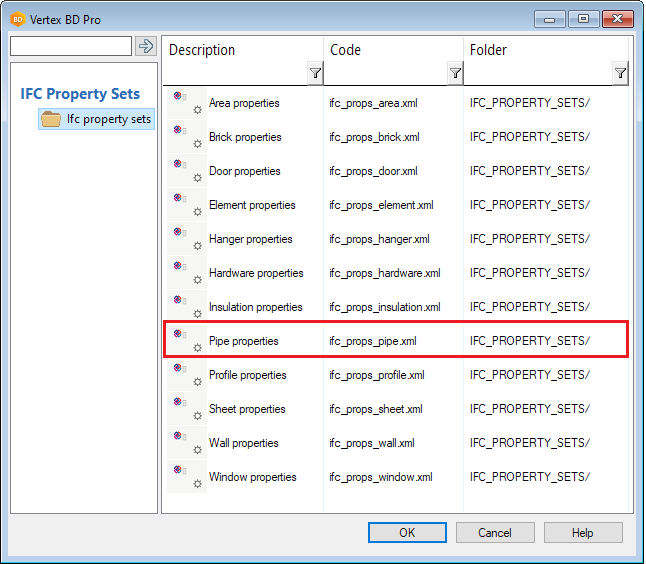Image resolution: width=646 pixels, height=564 pixels.
Task: Click the Area properties row icon
Action: [x=187, y=103]
